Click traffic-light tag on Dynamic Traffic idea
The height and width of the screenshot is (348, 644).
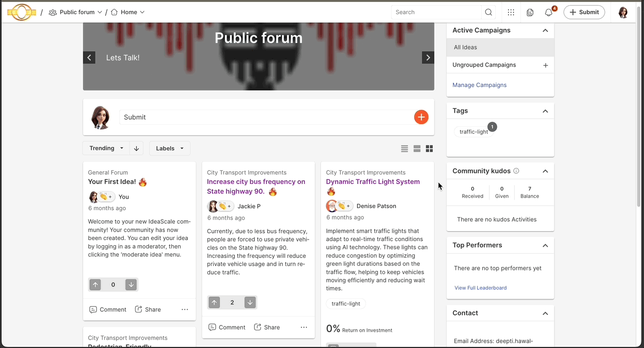point(346,303)
